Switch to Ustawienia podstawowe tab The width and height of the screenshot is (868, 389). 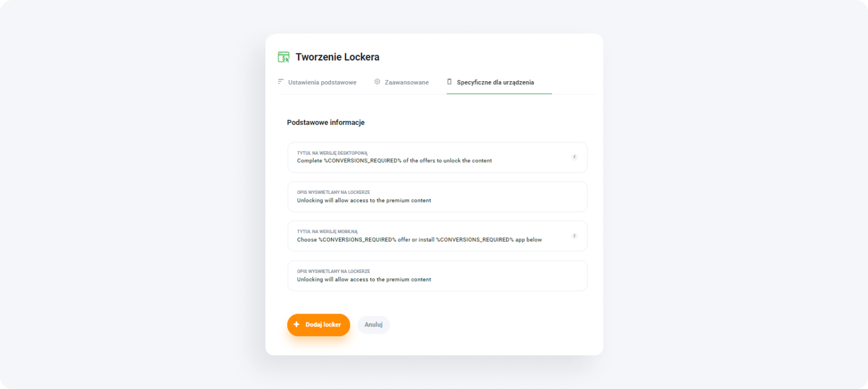(322, 82)
